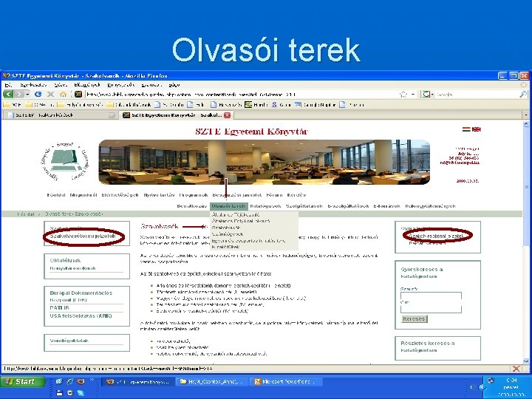532x399 pixels.
Task: Click the page vertical scrollbar
Action: [x=526, y=242]
